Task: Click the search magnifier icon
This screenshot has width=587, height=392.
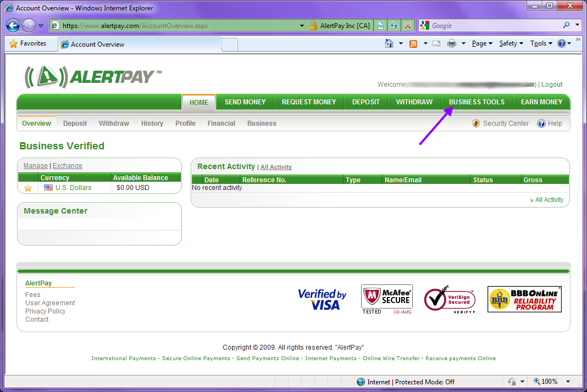Action: click(x=567, y=25)
